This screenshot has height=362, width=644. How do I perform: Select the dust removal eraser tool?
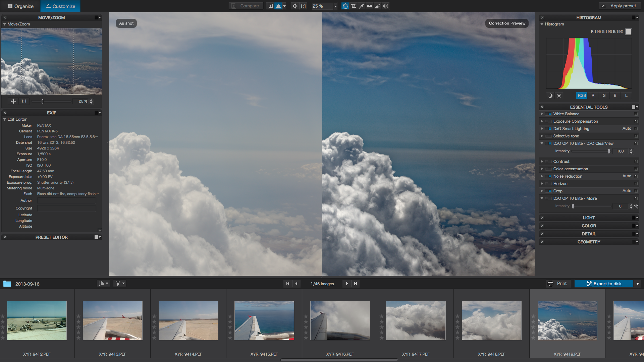(x=378, y=6)
